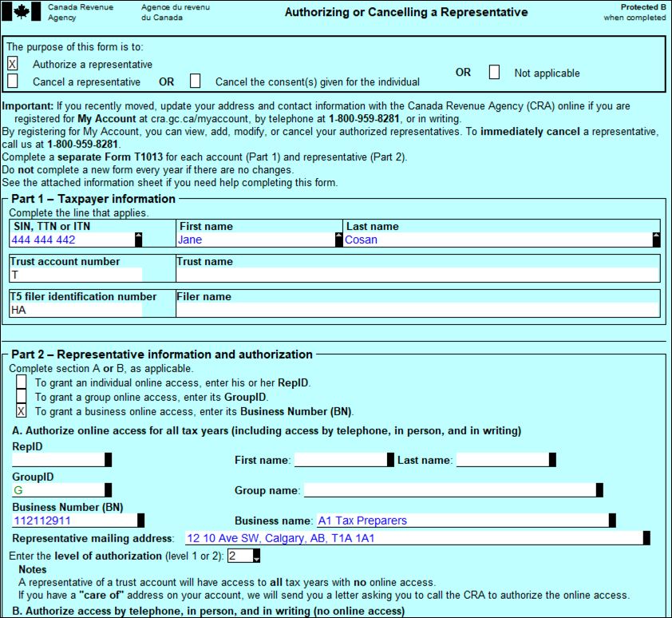The height and width of the screenshot is (618, 672).
Task: Uncheck the grant business online access BN box
Action: click(x=21, y=411)
